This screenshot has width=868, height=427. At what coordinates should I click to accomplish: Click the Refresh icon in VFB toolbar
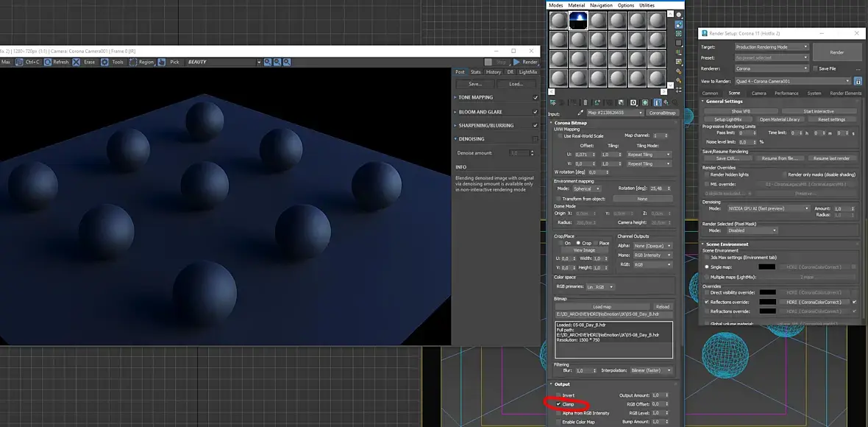(48, 62)
